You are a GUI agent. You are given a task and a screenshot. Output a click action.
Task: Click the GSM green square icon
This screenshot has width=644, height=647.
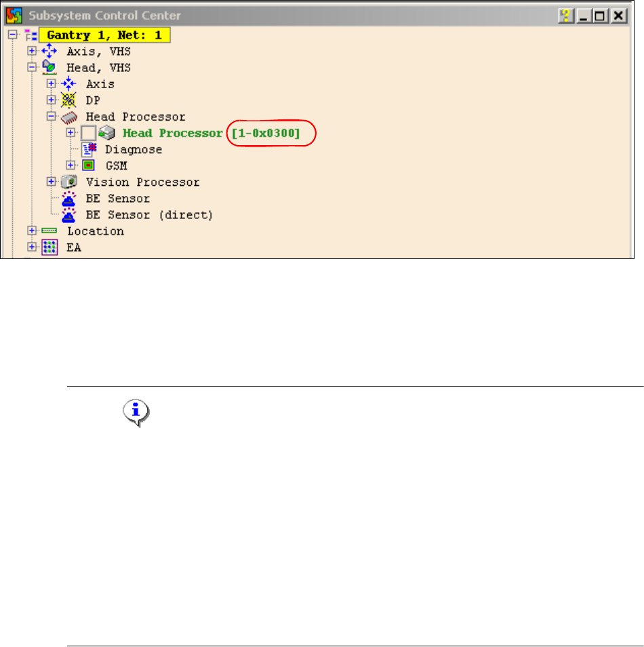pos(88,166)
